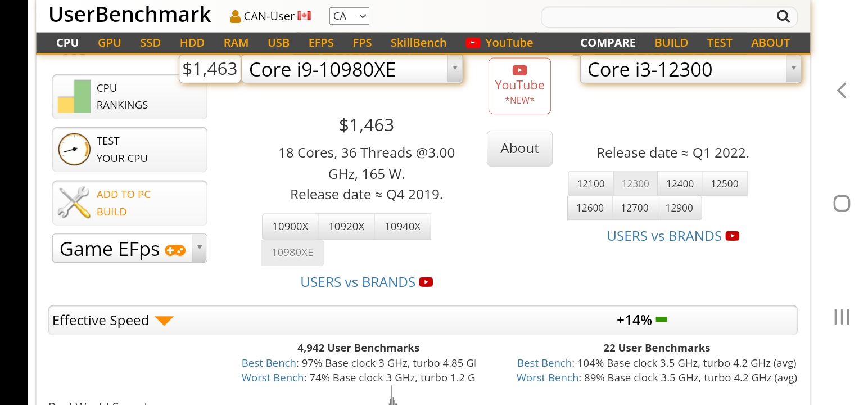The image size is (868, 405).
Task: Expand the Effective Speed orange triangle
Action: (164, 321)
